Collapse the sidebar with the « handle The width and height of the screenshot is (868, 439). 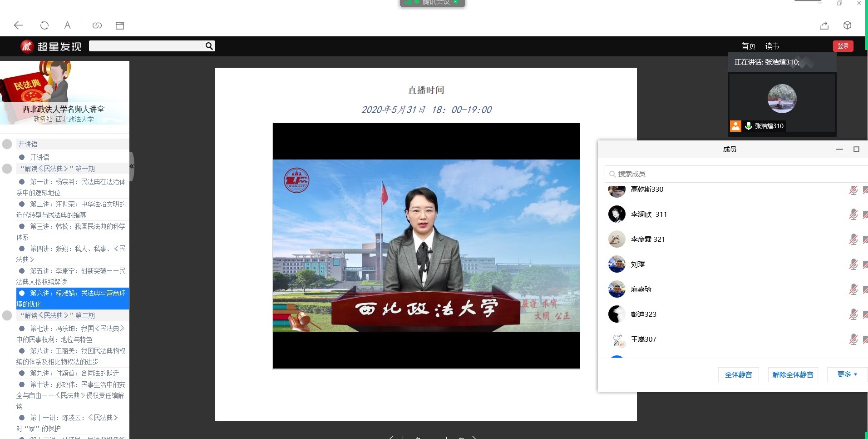132,166
